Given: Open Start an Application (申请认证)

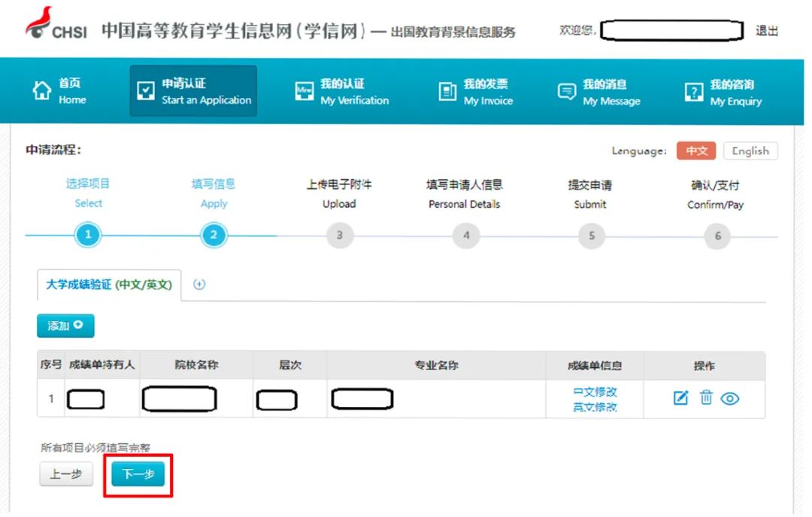Looking at the screenshot, I should (193, 91).
